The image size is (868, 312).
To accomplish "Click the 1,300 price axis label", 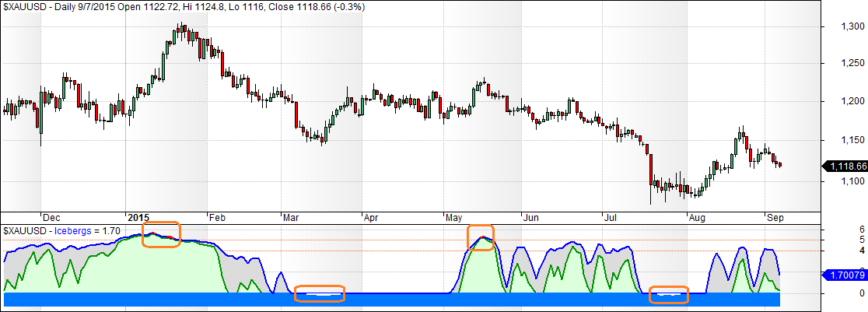I will pyautogui.click(x=843, y=26).
